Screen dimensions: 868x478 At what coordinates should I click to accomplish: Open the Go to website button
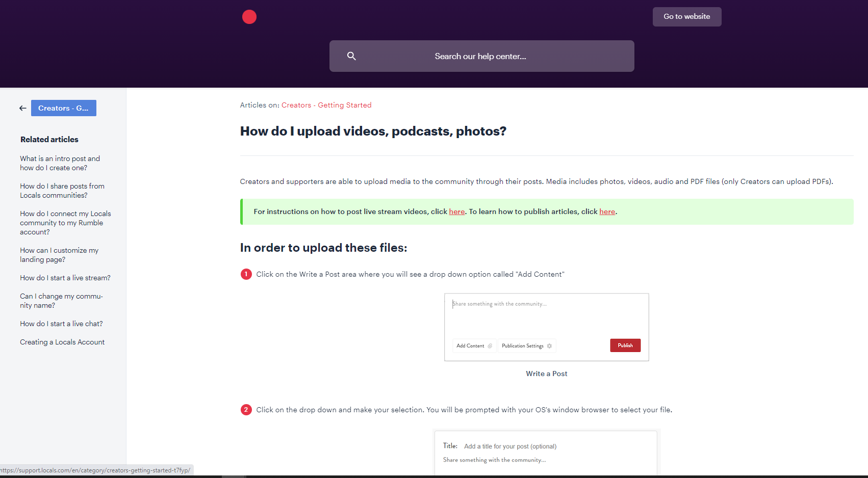click(687, 17)
